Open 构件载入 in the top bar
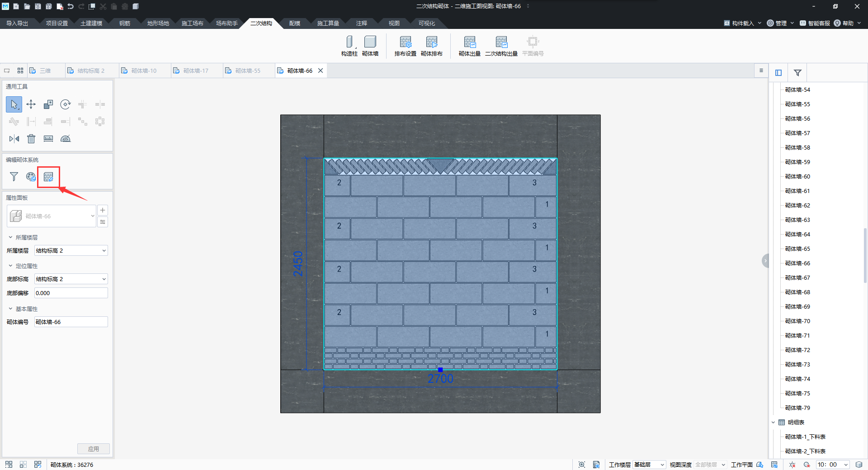The image size is (868, 470). tap(743, 23)
